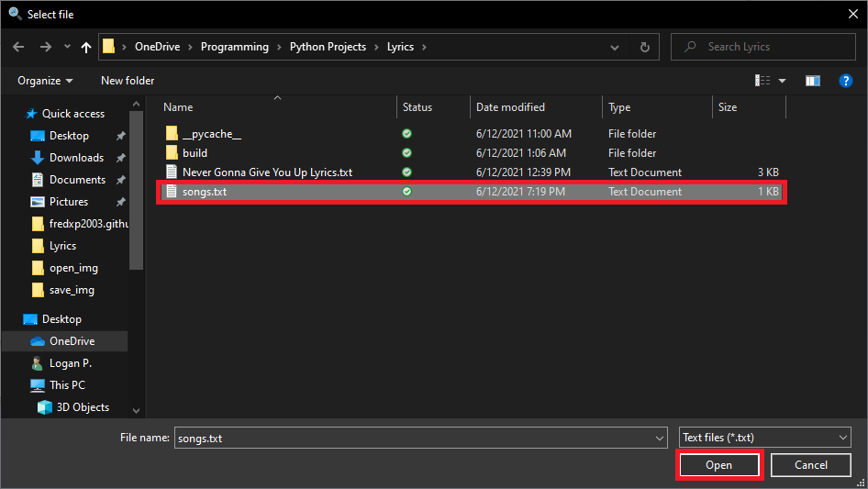Open the Text files (*.txt) filter dropdown
868x489 pixels.
tap(764, 438)
